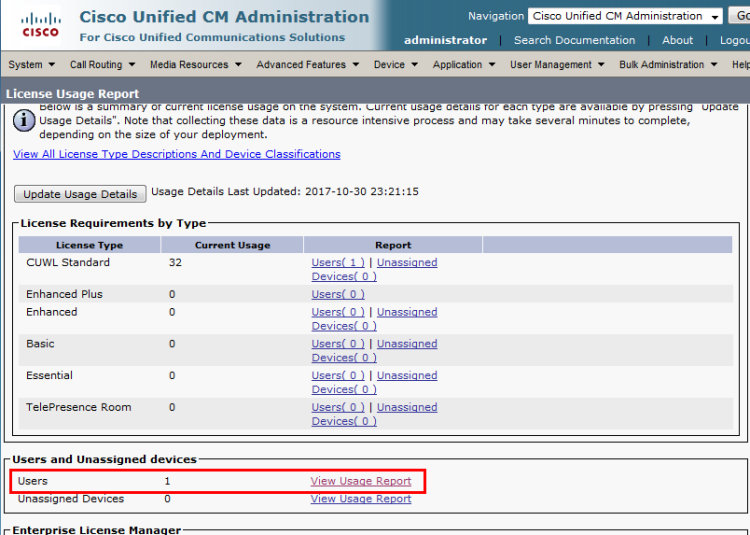Click the Essential license type cell
This screenshot has height=535, width=750.
[49, 376]
